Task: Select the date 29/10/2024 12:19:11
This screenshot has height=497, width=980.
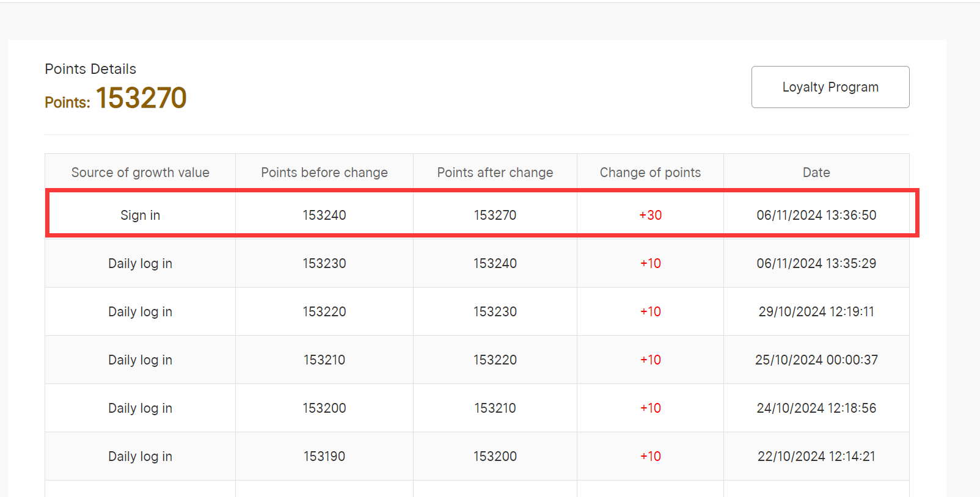Action: [816, 311]
